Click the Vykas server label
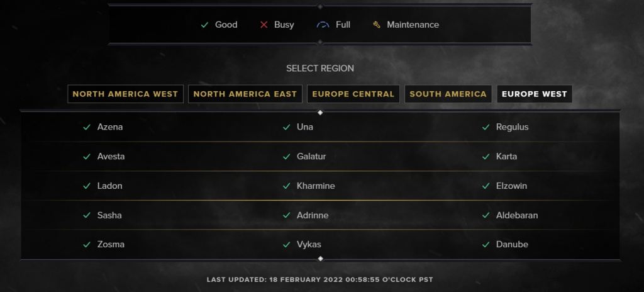644x292 pixels. pyautogui.click(x=309, y=245)
